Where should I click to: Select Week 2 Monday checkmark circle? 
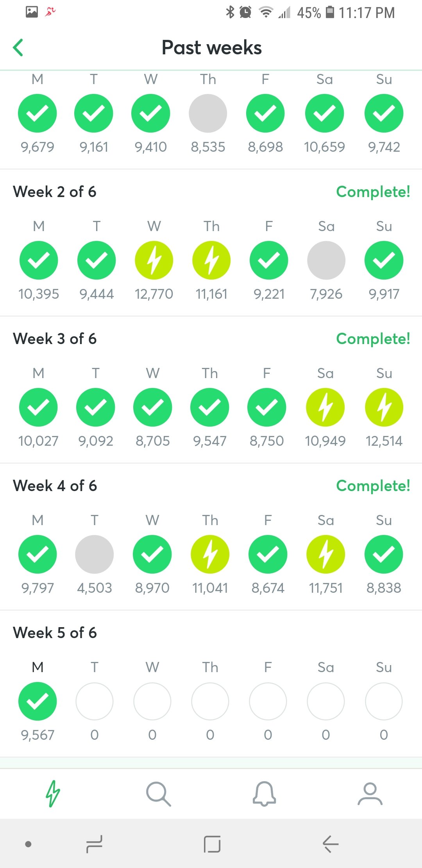pos(39,260)
